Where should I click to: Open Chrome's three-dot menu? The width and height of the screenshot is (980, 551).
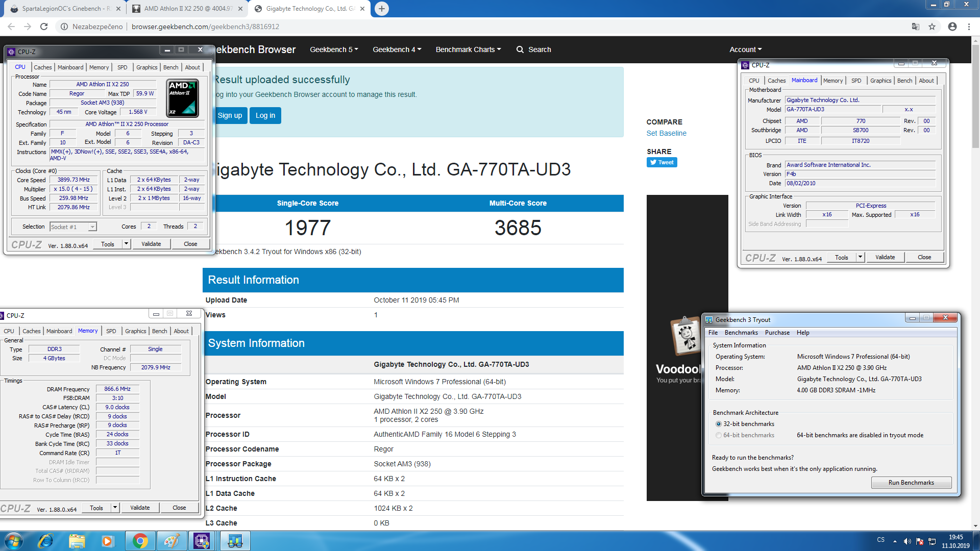(x=969, y=27)
